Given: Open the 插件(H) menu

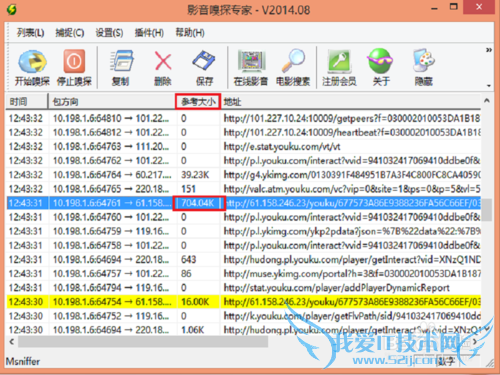Looking at the screenshot, I should (x=149, y=33).
